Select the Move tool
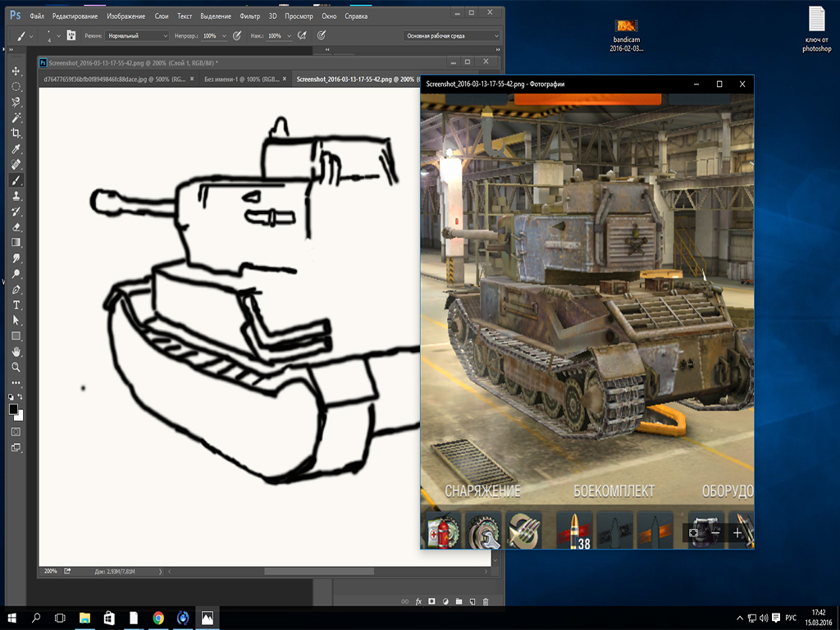The width and height of the screenshot is (840, 630). click(x=16, y=71)
